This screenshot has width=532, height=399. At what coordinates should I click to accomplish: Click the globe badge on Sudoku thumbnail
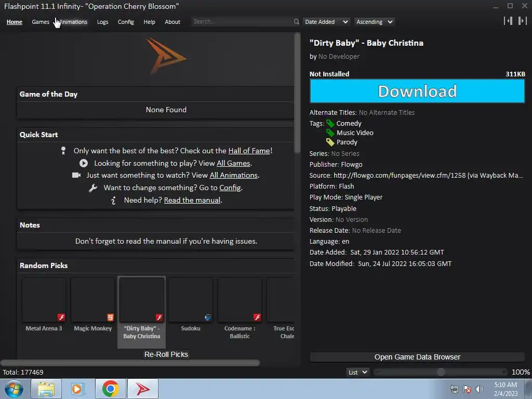coord(208,317)
